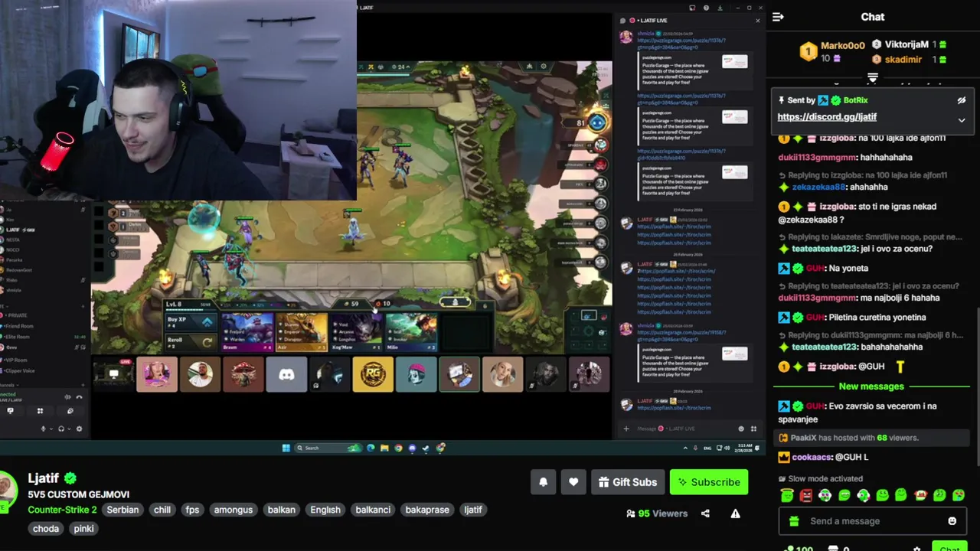Select the pinki tag
The width and height of the screenshot is (980, 551).
[83, 529]
